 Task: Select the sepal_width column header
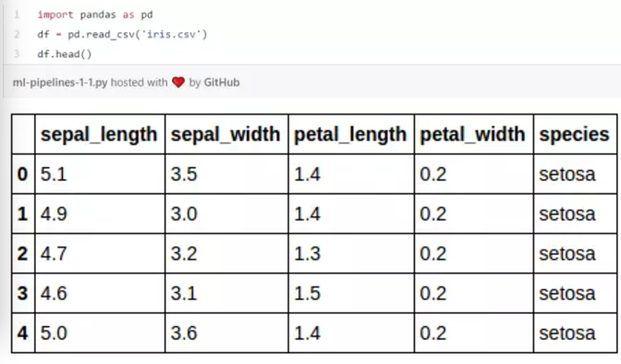coord(226,134)
